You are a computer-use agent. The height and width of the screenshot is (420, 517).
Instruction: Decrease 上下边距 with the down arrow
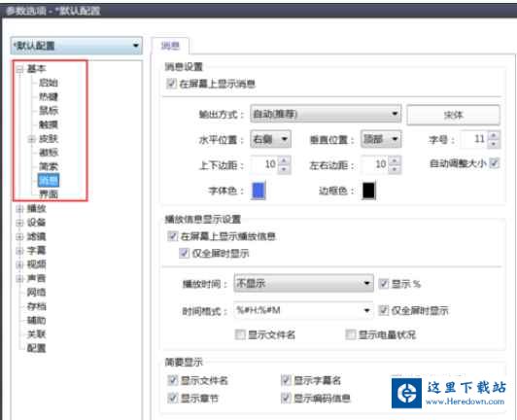pyautogui.click(x=284, y=169)
